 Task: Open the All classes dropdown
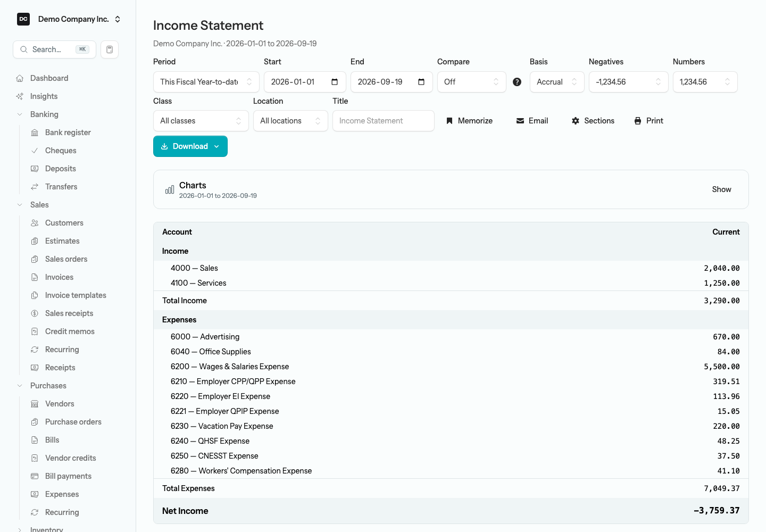point(201,121)
